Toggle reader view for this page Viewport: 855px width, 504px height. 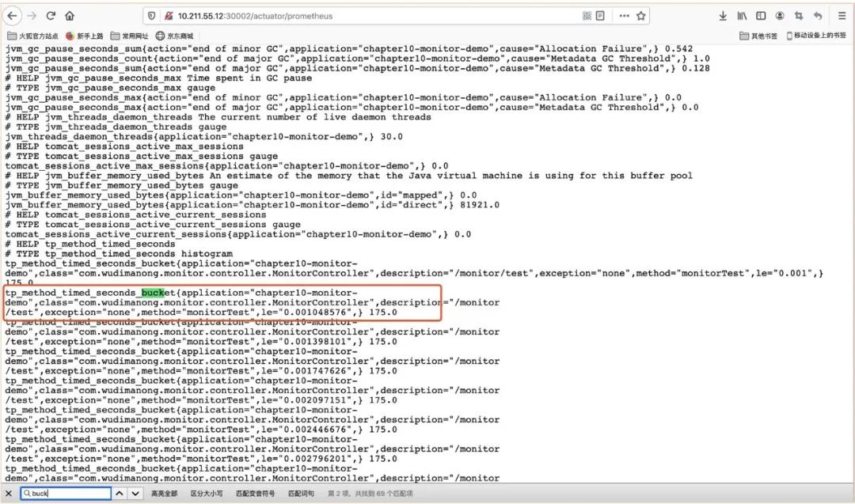pos(600,16)
